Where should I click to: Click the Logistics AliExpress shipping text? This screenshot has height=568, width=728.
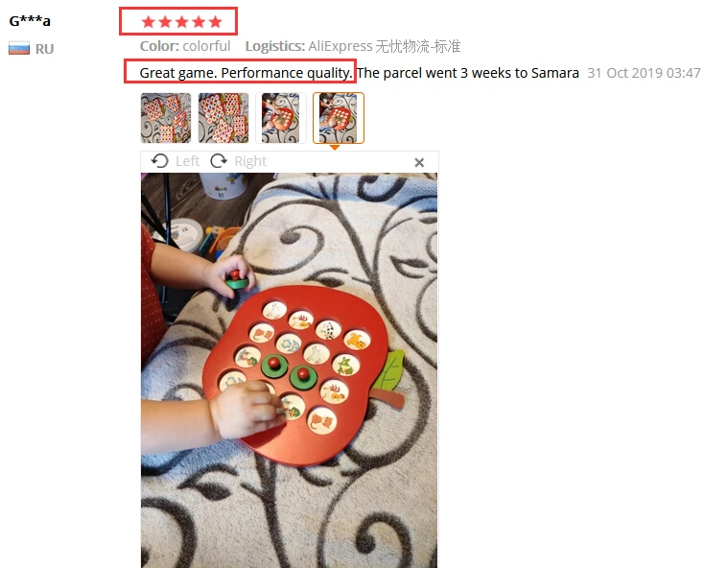[353, 46]
